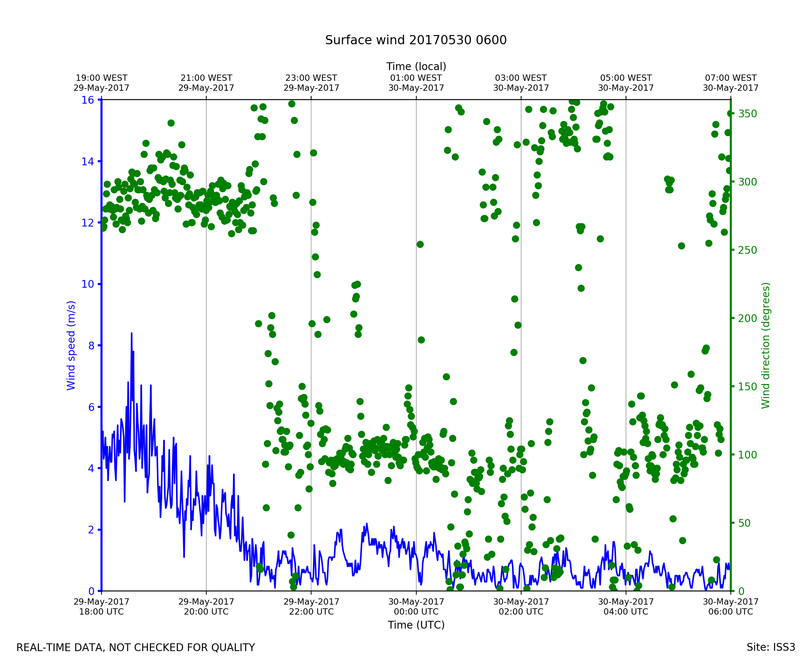This screenshot has width=812, height=664.
Task: Click the '30-May-2017 06:00 UTC' bottom label
Action: point(730,606)
